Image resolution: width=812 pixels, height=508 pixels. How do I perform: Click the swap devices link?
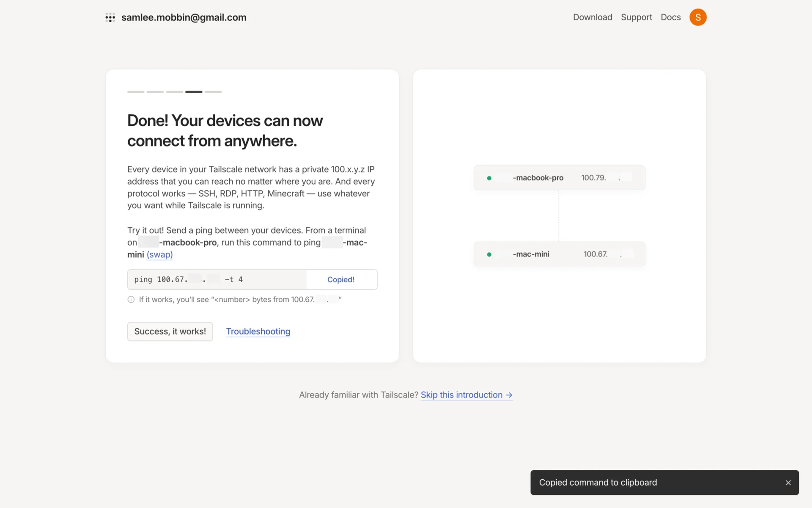(x=159, y=254)
